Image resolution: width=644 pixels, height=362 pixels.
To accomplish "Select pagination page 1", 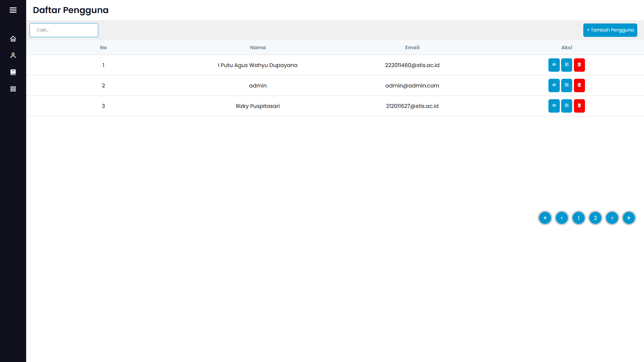I will [x=578, y=218].
